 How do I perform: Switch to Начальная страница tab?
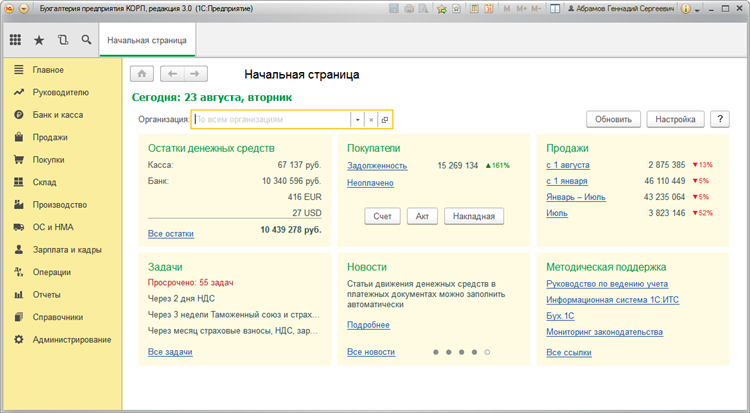147,40
